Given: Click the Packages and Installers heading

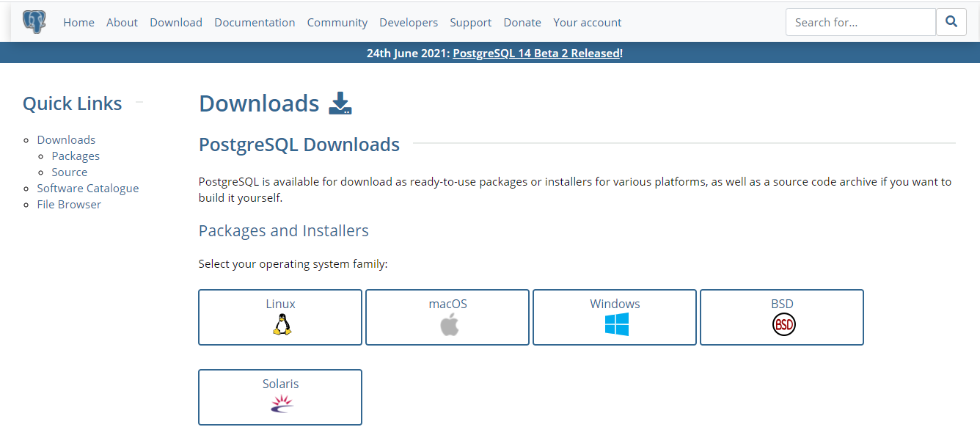Looking at the screenshot, I should (x=284, y=230).
